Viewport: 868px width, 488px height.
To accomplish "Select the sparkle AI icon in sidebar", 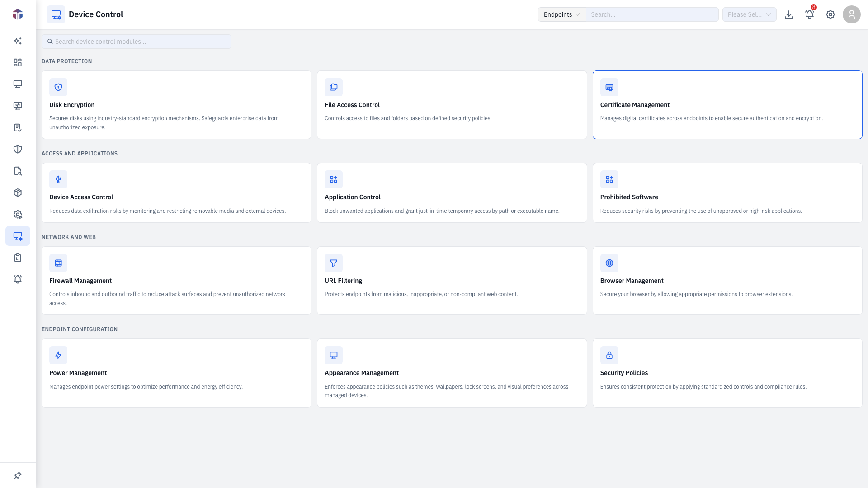I will (18, 41).
